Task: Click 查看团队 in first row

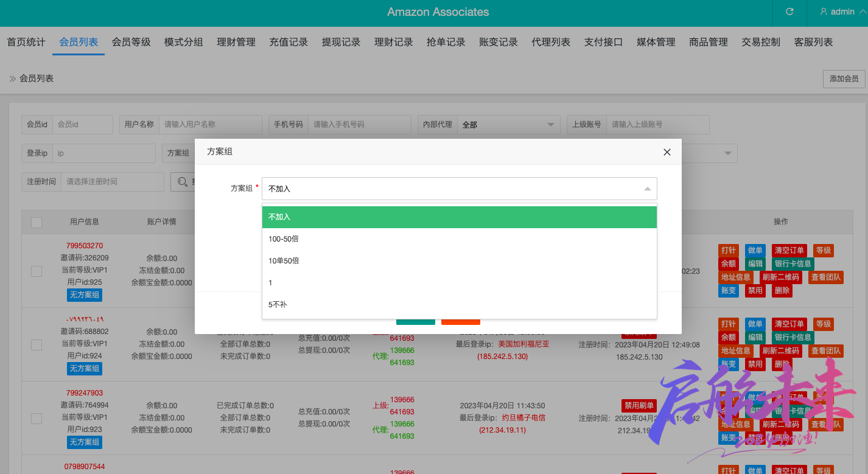Action: tap(826, 277)
